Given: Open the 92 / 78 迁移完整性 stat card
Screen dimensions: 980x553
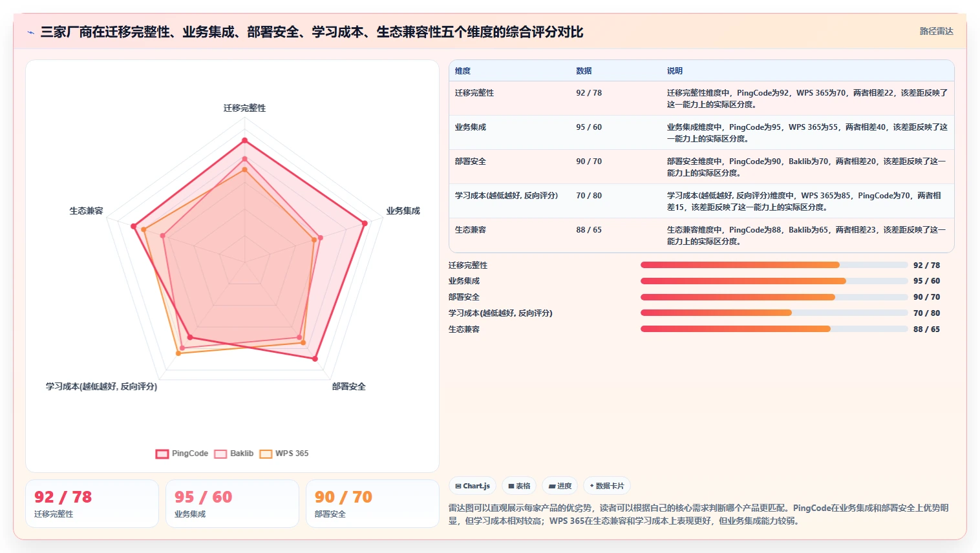Looking at the screenshot, I should pos(92,504).
